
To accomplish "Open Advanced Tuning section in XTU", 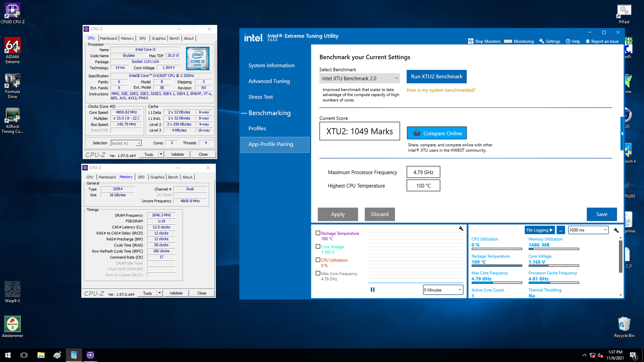I will 269,81.
